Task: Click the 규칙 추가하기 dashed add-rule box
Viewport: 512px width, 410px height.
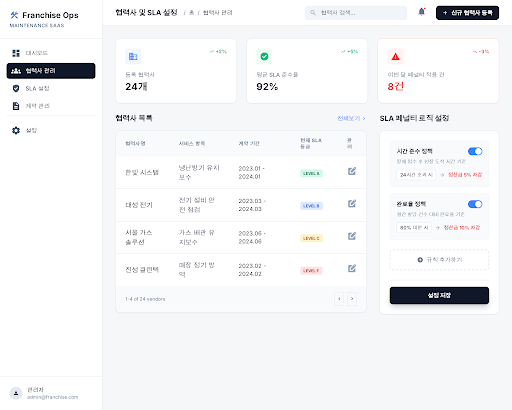Action: [439, 260]
